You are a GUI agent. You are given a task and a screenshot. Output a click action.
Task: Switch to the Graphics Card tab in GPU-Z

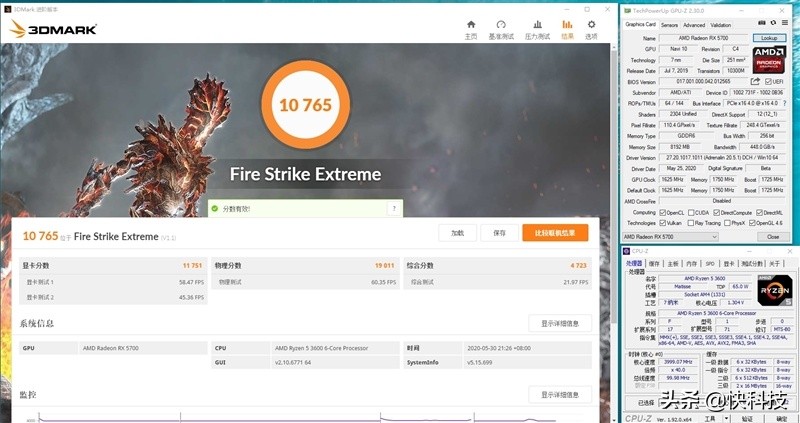640,24
